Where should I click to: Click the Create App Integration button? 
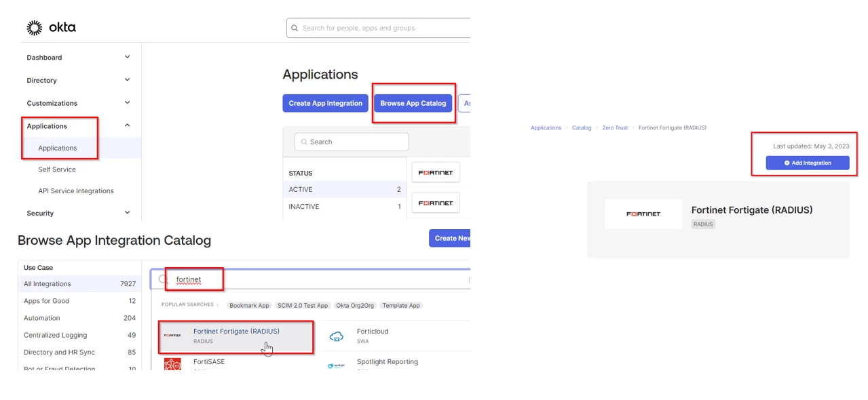(x=325, y=103)
